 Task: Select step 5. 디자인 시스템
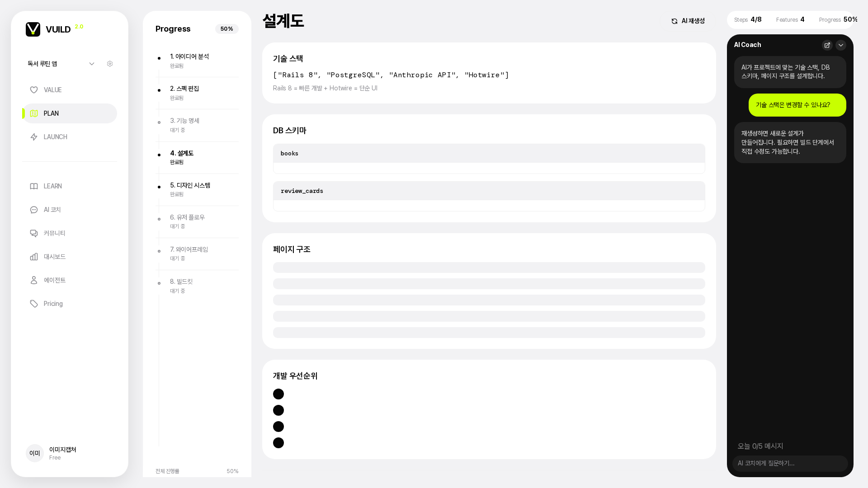point(197,189)
